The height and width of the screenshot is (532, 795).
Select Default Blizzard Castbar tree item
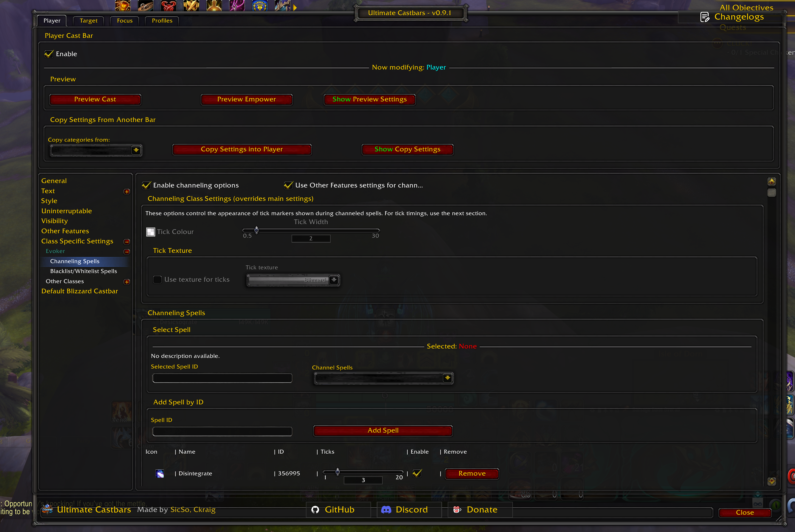[80, 291]
